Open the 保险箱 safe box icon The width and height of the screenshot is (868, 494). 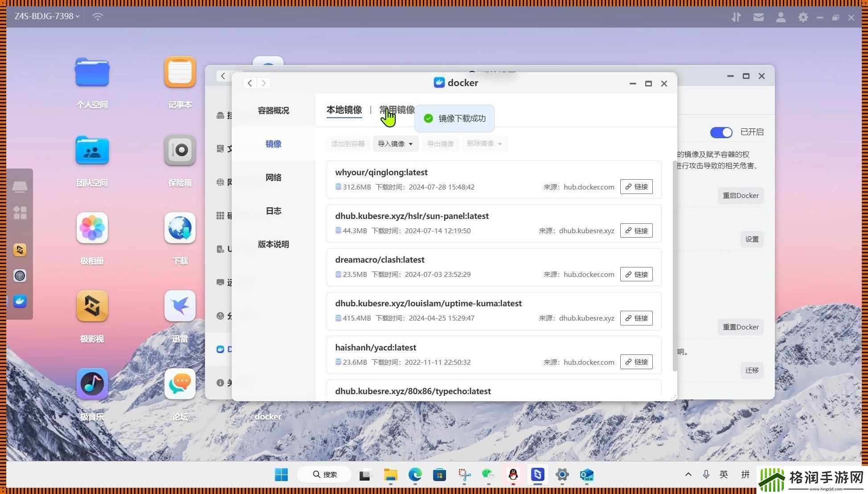click(180, 150)
